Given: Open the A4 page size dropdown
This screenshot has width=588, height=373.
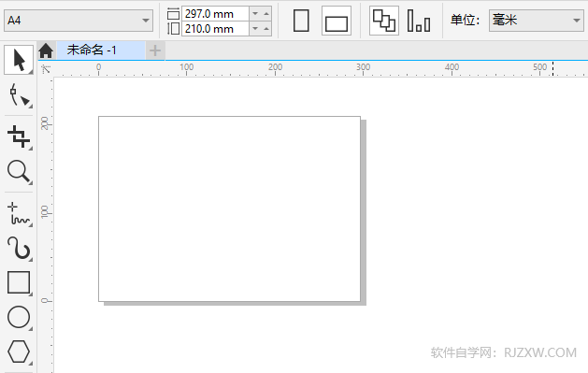Looking at the screenshot, I should coord(79,21).
